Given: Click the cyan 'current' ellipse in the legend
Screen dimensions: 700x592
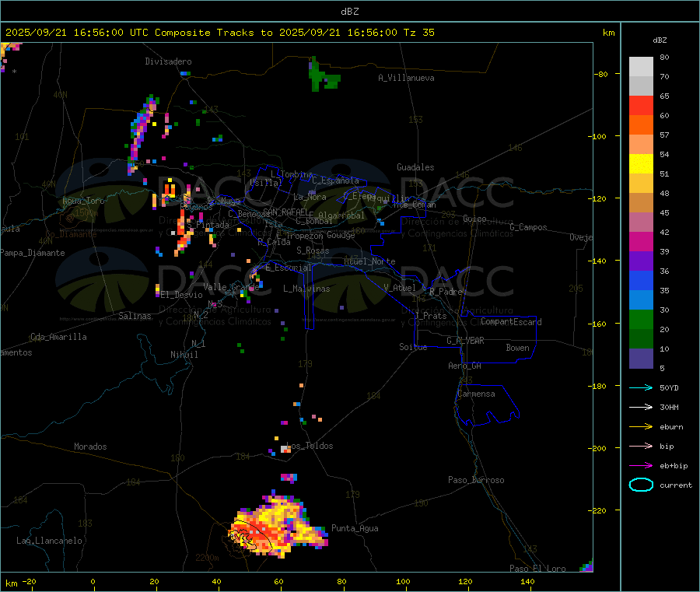Looking at the screenshot, I should (x=641, y=485).
